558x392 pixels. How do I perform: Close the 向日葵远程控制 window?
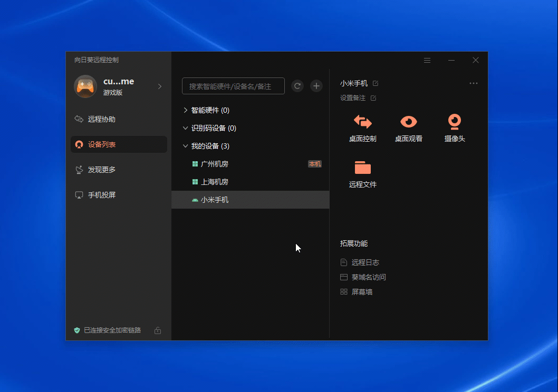click(x=475, y=61)
